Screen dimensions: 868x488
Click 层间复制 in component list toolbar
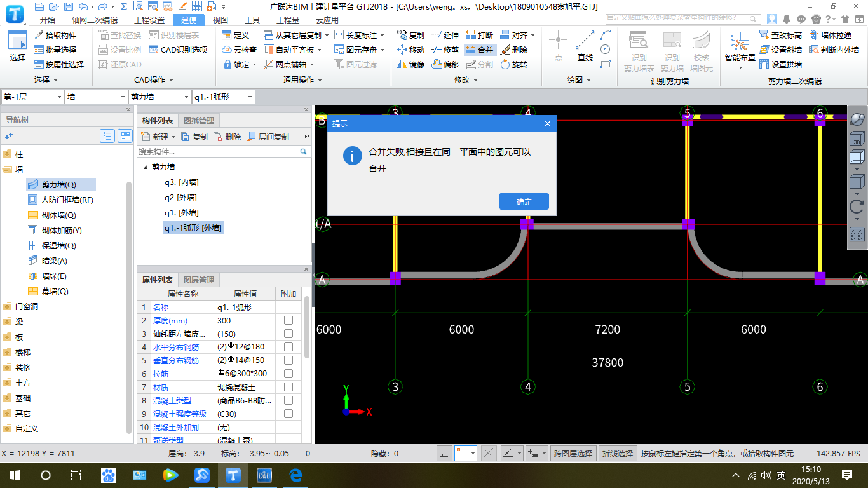268,137
